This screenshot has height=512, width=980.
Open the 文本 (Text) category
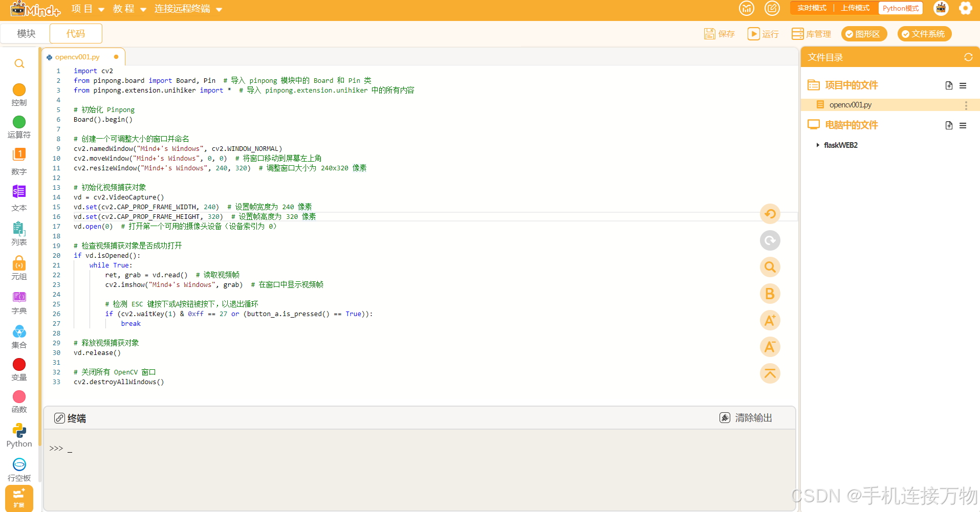click(19, 198)
